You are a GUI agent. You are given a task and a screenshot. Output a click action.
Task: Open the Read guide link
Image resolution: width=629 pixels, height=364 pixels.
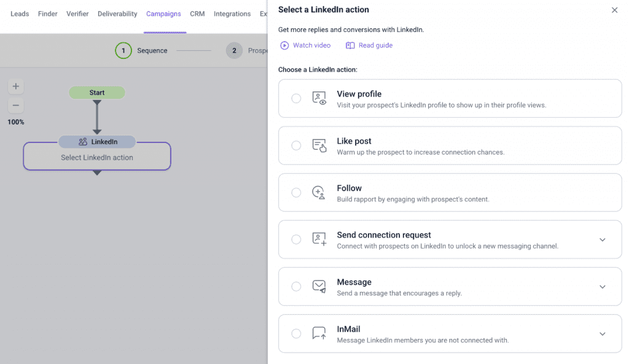click(x=374, y=45)
